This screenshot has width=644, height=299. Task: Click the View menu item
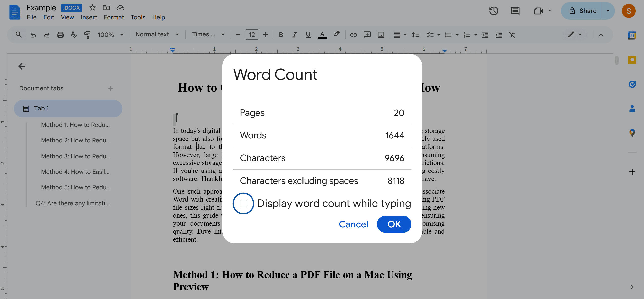66,17
